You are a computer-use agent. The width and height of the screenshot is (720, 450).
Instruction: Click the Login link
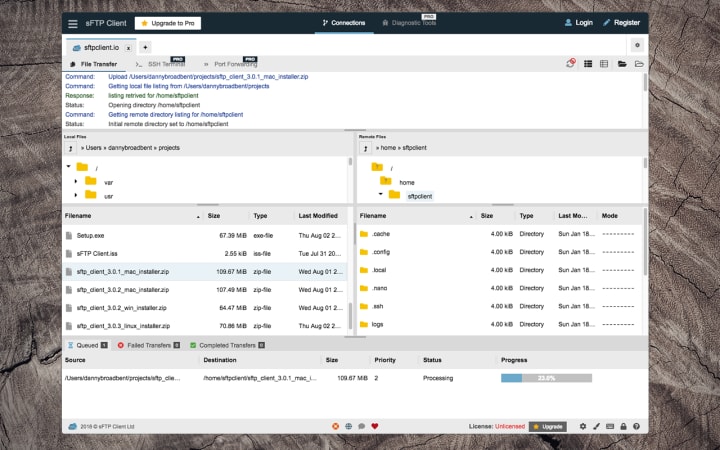pyautogui.click(x=579, y=22)
